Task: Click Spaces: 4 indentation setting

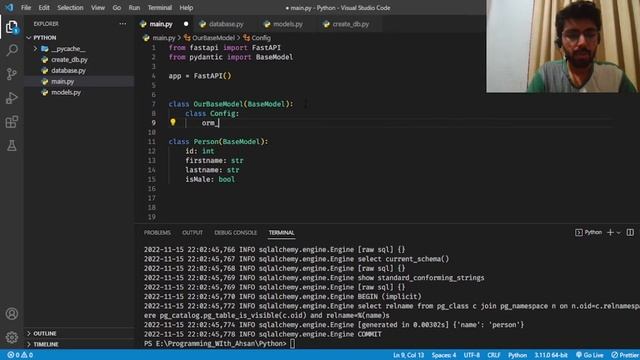Action: click(444, 355)
